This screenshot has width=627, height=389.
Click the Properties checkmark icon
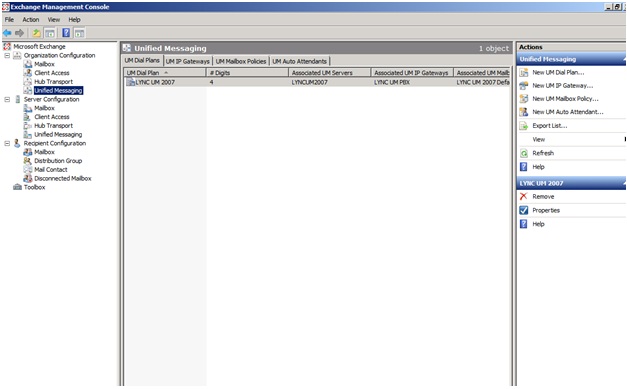(523, 210)
